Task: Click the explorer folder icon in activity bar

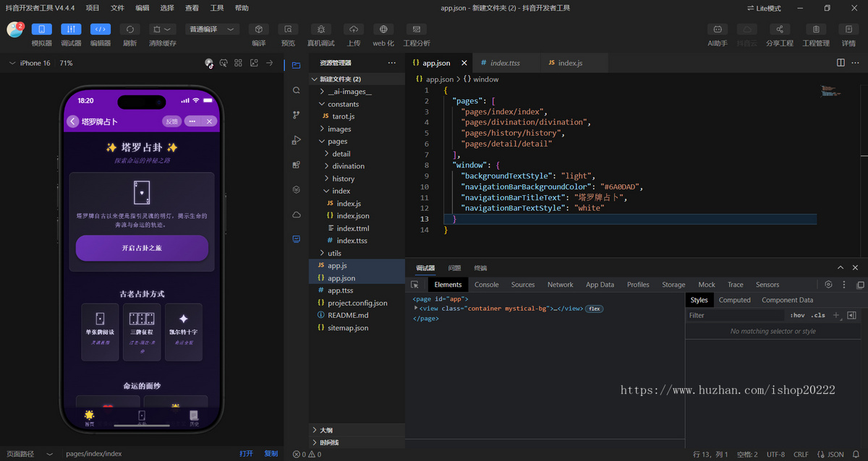Action: [x=296, y=66]
